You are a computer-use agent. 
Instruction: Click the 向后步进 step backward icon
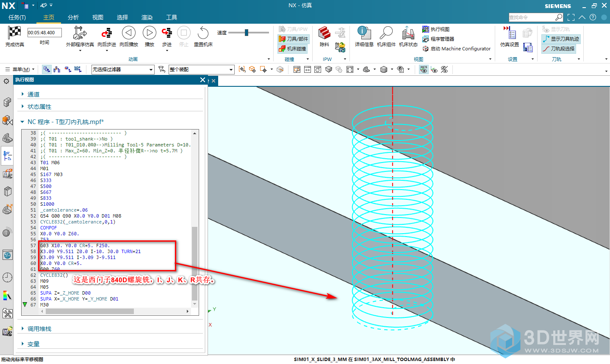tap(106, 33)
